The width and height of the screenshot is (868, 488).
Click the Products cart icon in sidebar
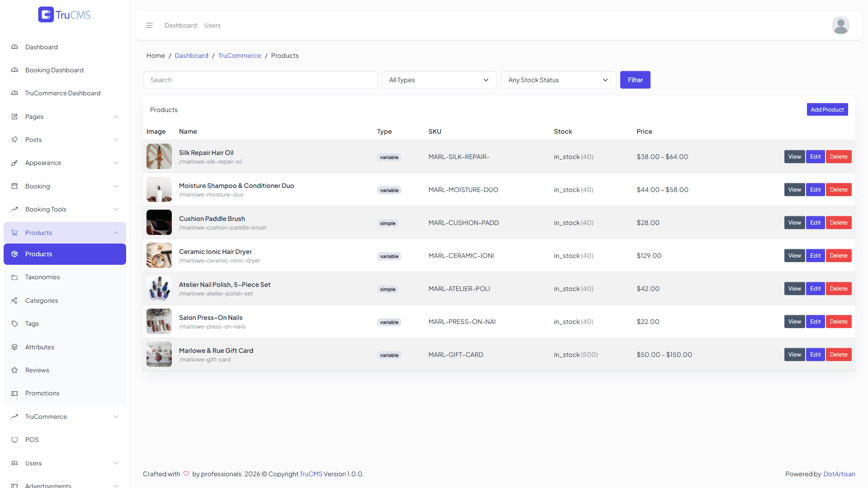[14, 233]
